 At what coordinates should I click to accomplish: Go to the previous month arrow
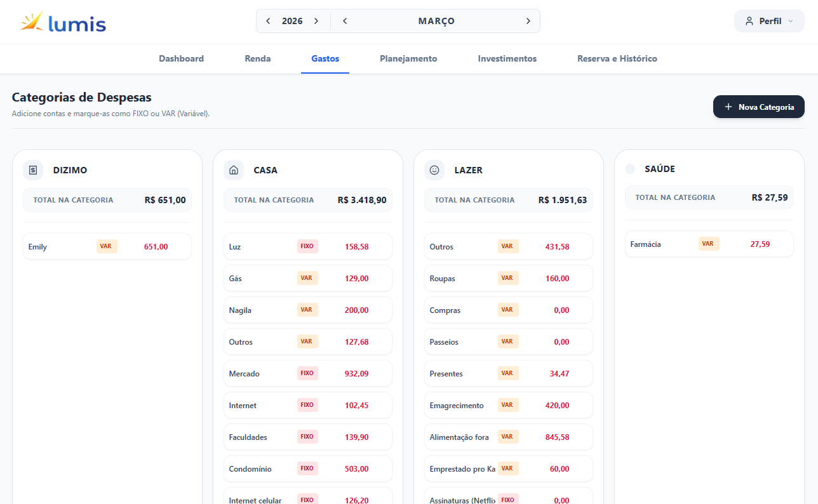[345, 21]
